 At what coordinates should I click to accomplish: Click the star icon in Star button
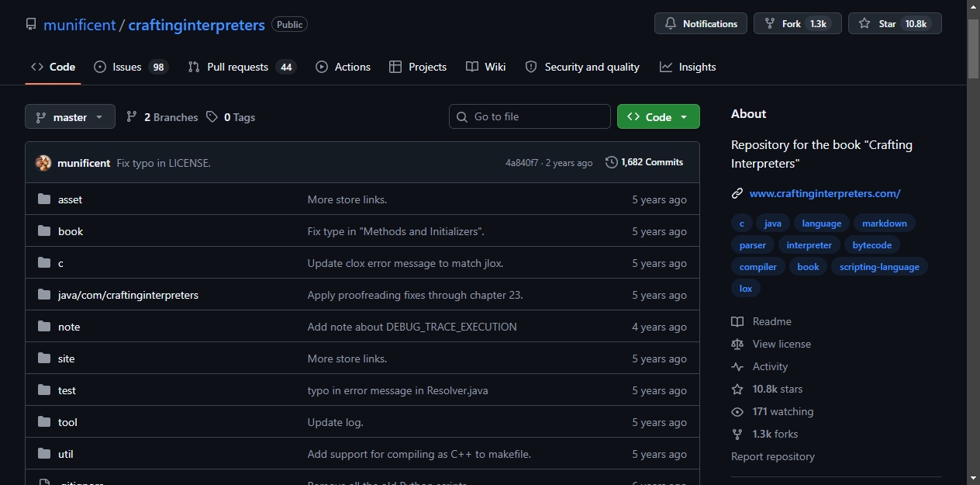(864, 24)
